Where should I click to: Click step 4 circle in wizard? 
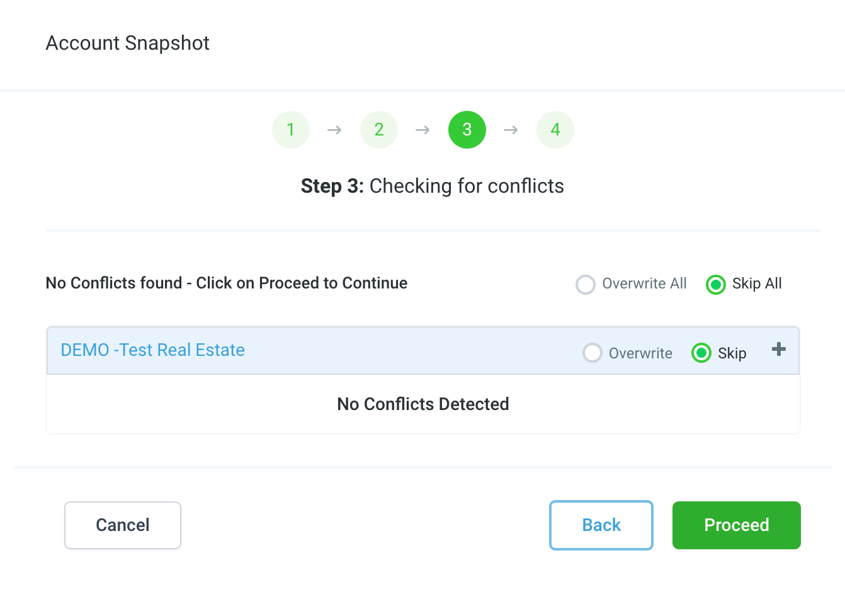tap(555, 130)
